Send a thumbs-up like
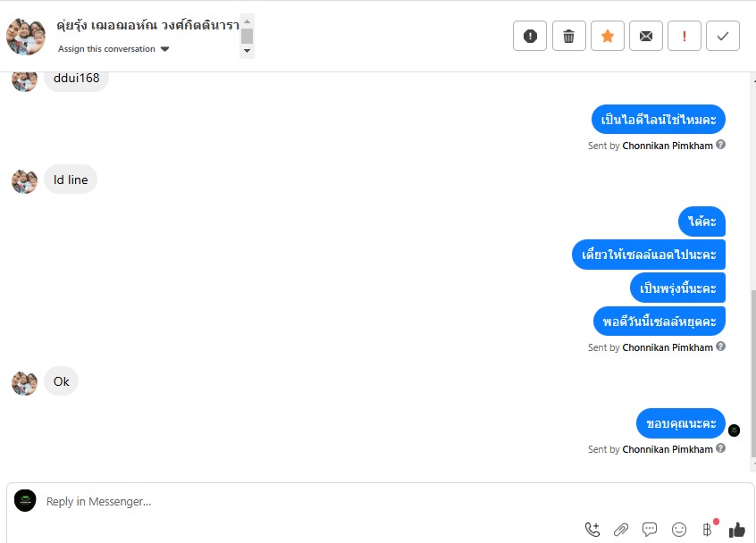This screenshot has height=543, width=756. (x=736, y=530)
